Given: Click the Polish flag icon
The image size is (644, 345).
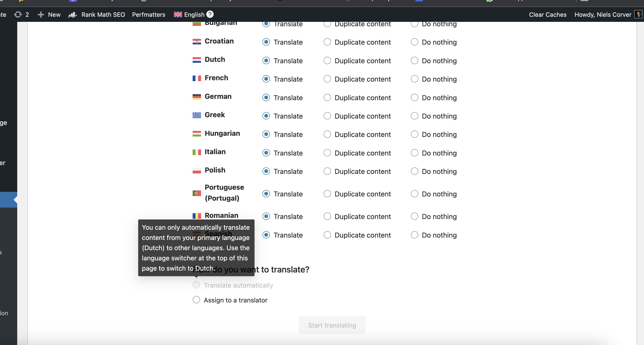Looking at the screenshot, I should (x=197, y=171).
